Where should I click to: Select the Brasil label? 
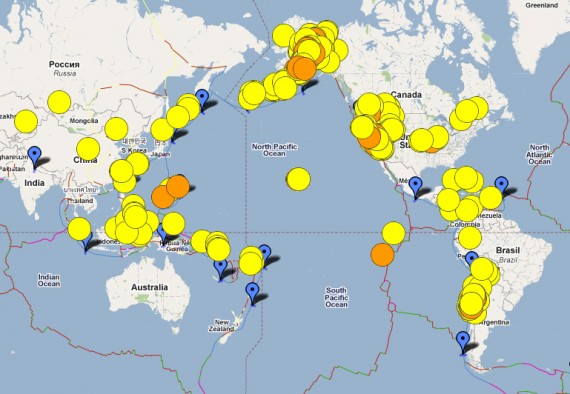pyautogui.click(x=507, y=250)
